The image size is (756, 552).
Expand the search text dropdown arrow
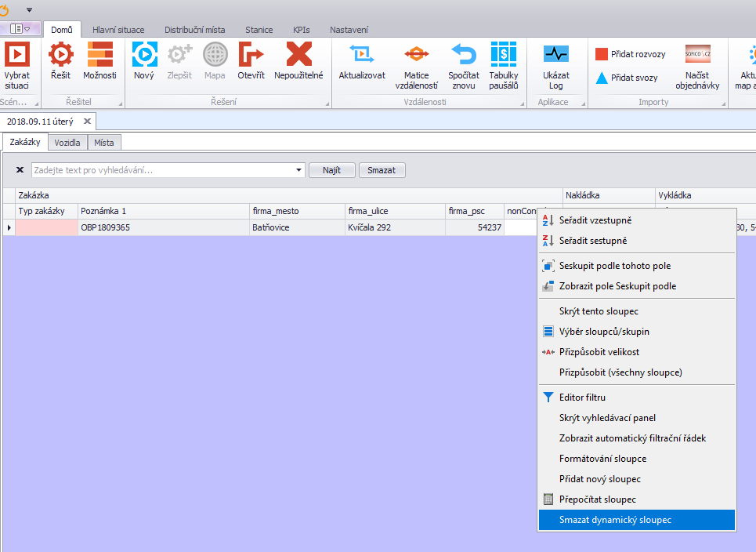click(x=299, y=170)
